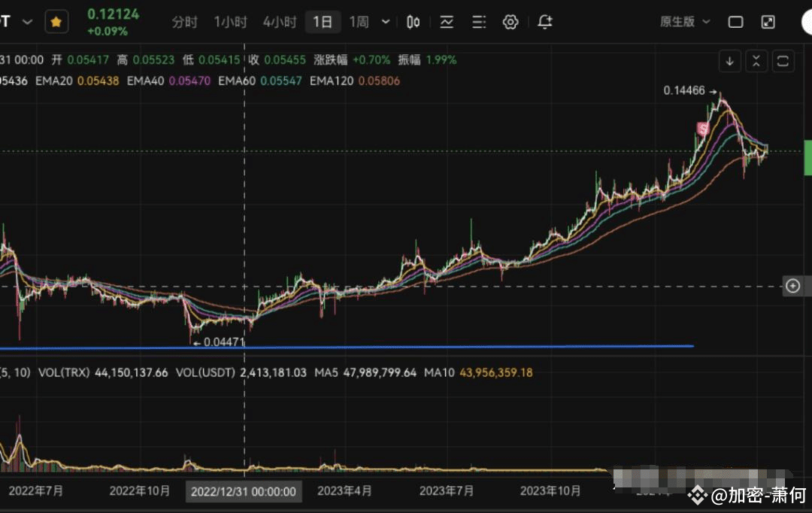Click the blue horizontal support line
Image resolution: width=812 pixels, height=513 pixels.
click(347, 347)
